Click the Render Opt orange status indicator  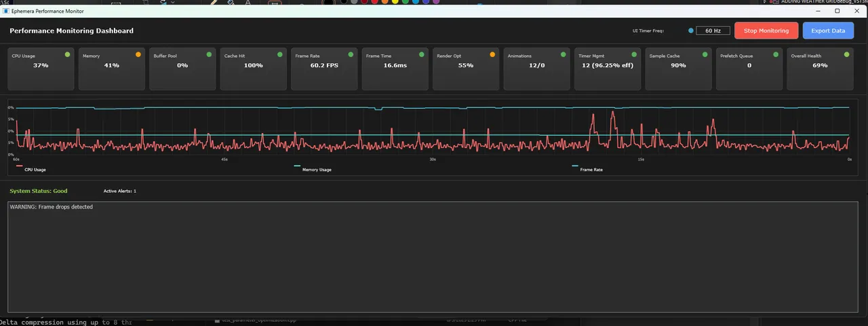point(492,54)
